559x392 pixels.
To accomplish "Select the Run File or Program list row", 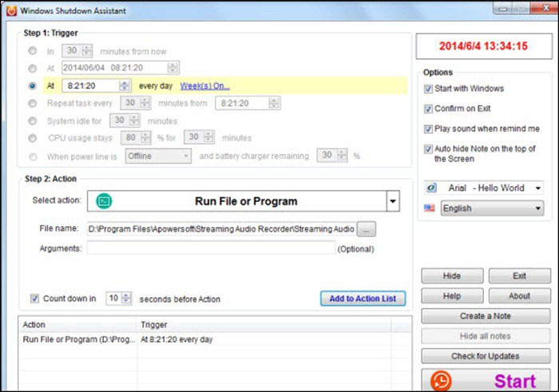I will coord(120,339).
